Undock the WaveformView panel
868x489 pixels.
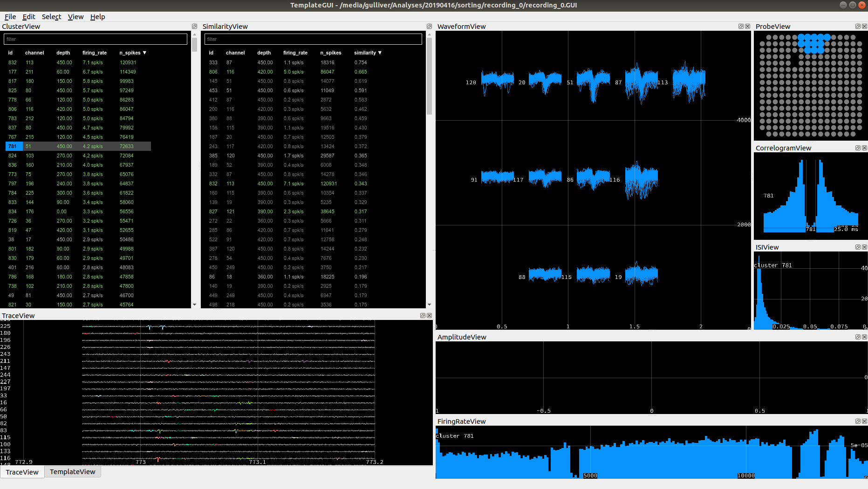coord(740,27)
